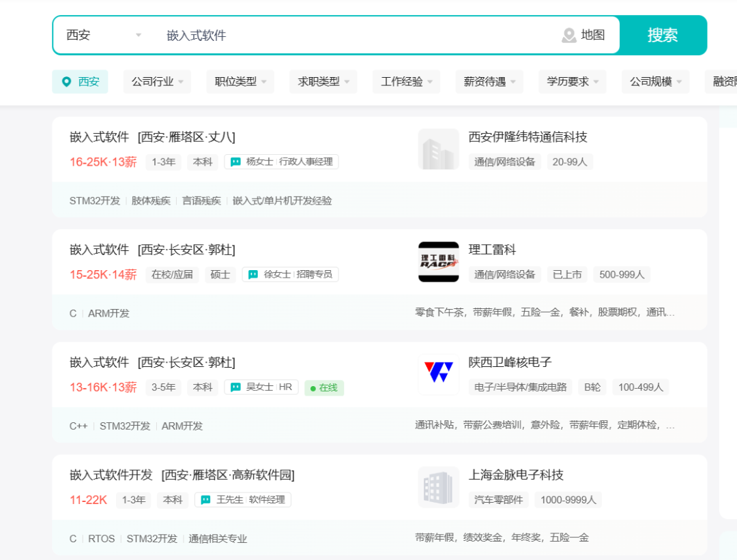737x560 pixels.
Task: Open 上海金脉电子科技 building logo placeholder
Action: 439,487
